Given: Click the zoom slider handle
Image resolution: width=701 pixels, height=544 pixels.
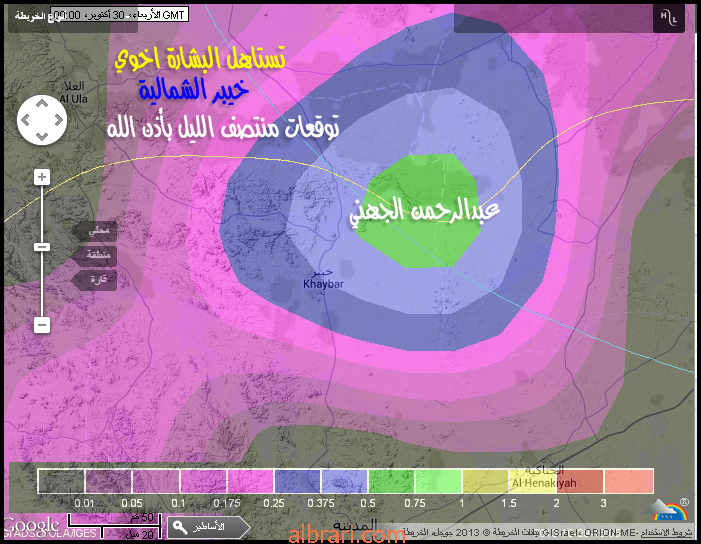Looking at the screenshot, I should pyautogui.click(x=42, y=247).
